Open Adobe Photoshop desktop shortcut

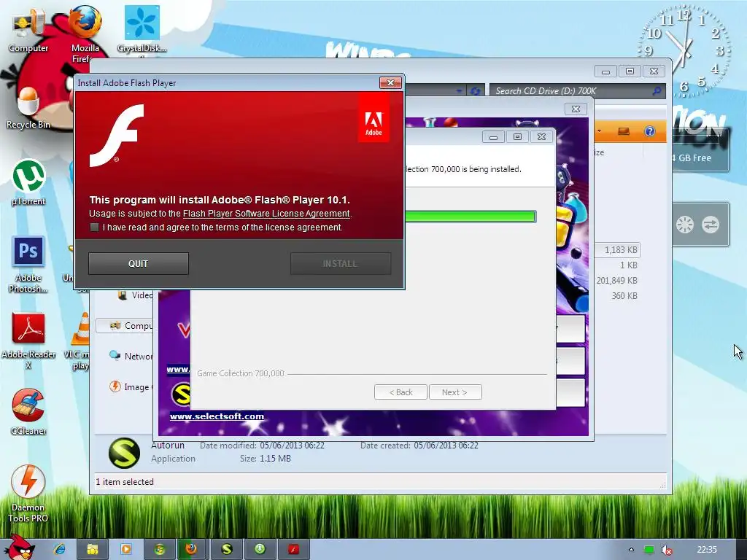click(28, 264)
